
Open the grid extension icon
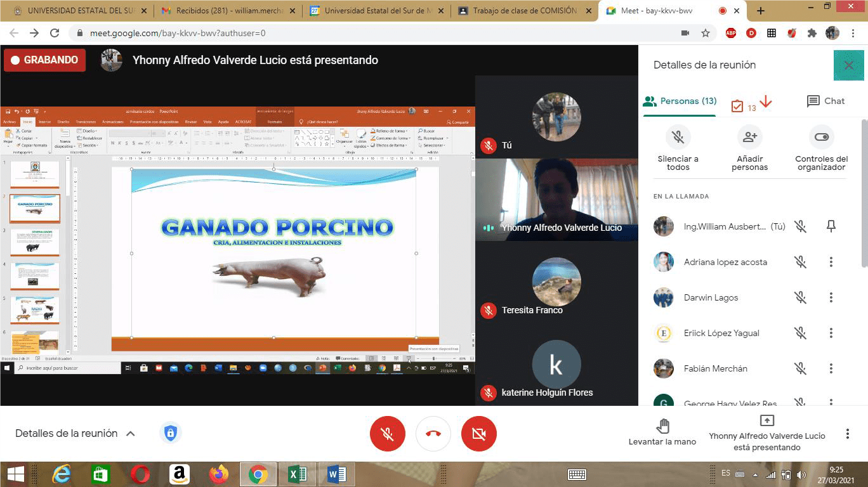coord(772,33)
